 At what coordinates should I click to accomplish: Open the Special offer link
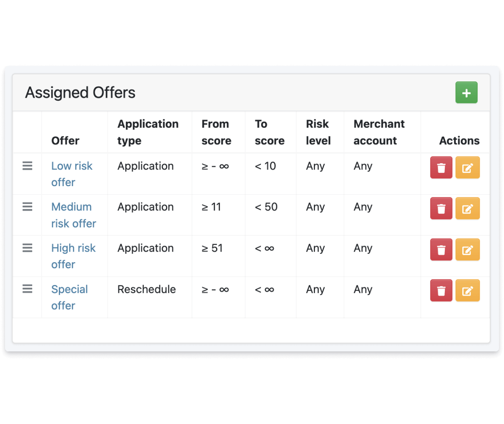tap(69, 297)
